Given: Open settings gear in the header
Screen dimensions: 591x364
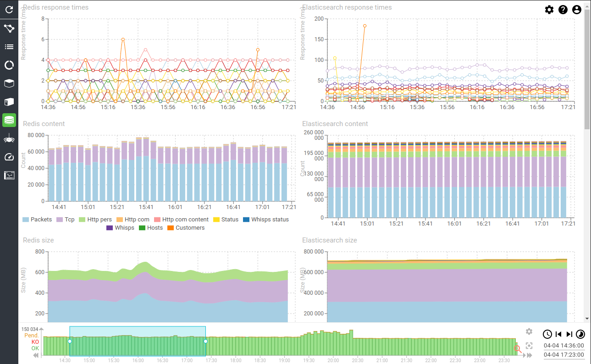Looking at the screenshot, I should tap(549, 10).
